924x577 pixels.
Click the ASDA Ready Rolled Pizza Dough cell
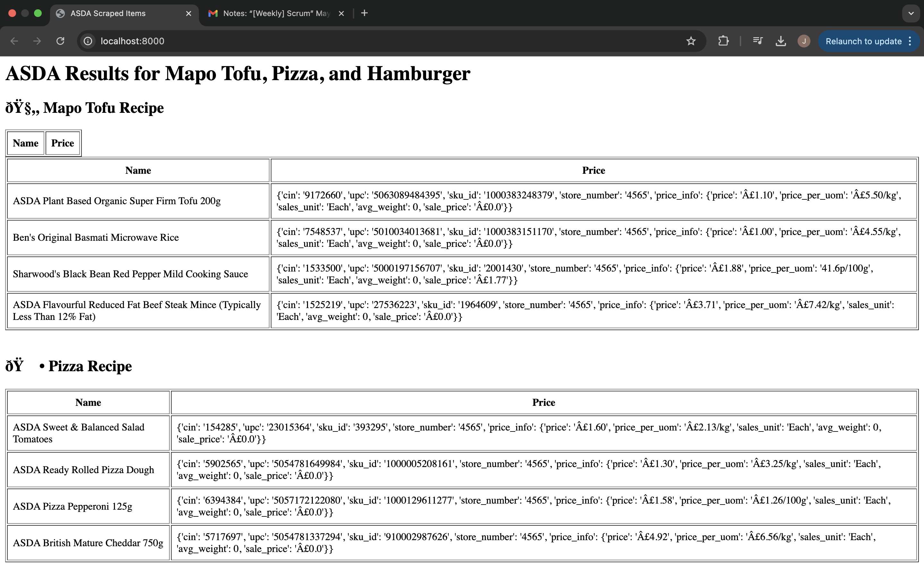pyautogui.click(x=84, y=470)
